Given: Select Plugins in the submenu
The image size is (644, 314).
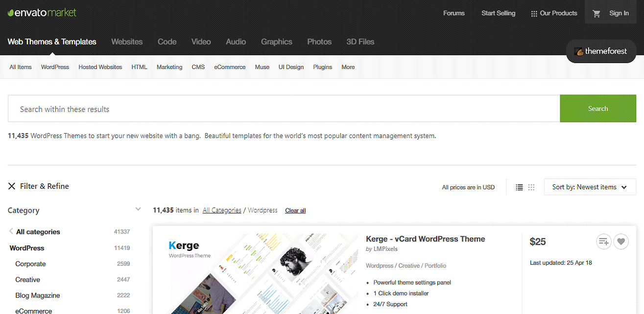Looking at the screenshot, I should [x=323, y=67].
